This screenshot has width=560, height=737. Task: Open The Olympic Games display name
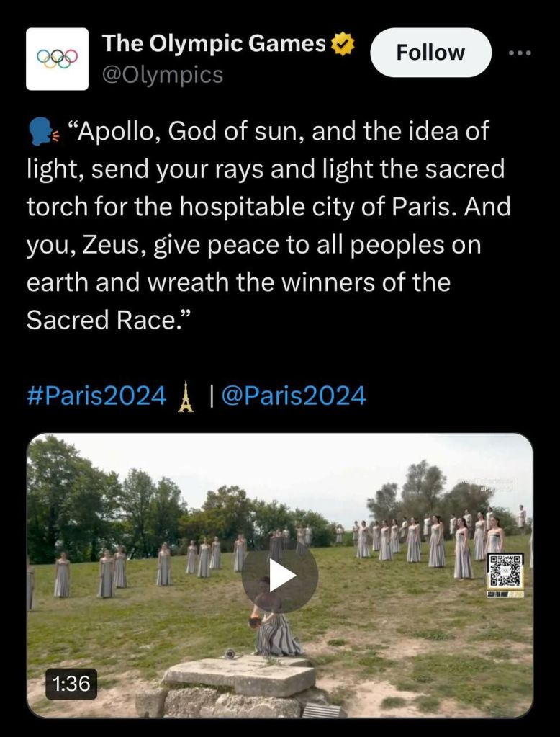(x=214, y=44)
